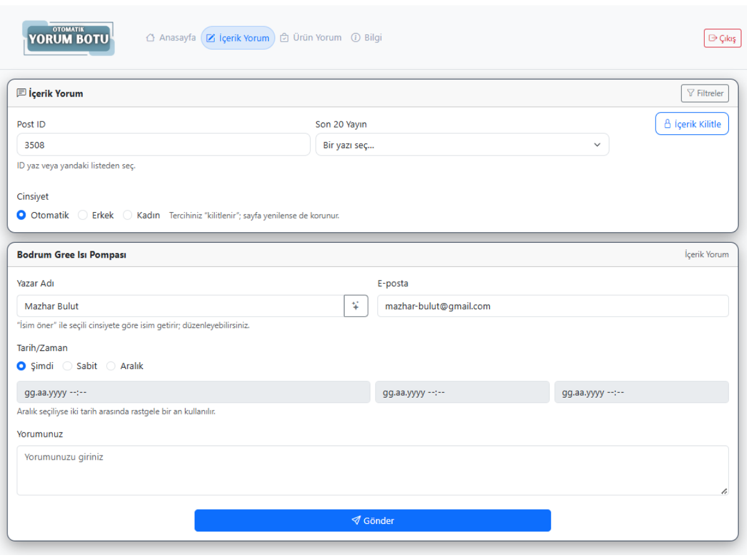Image resolution: width=747 pixels, height=560 pixels.
Task: Click the E-posta input field
Action: [x=553, y=306]
